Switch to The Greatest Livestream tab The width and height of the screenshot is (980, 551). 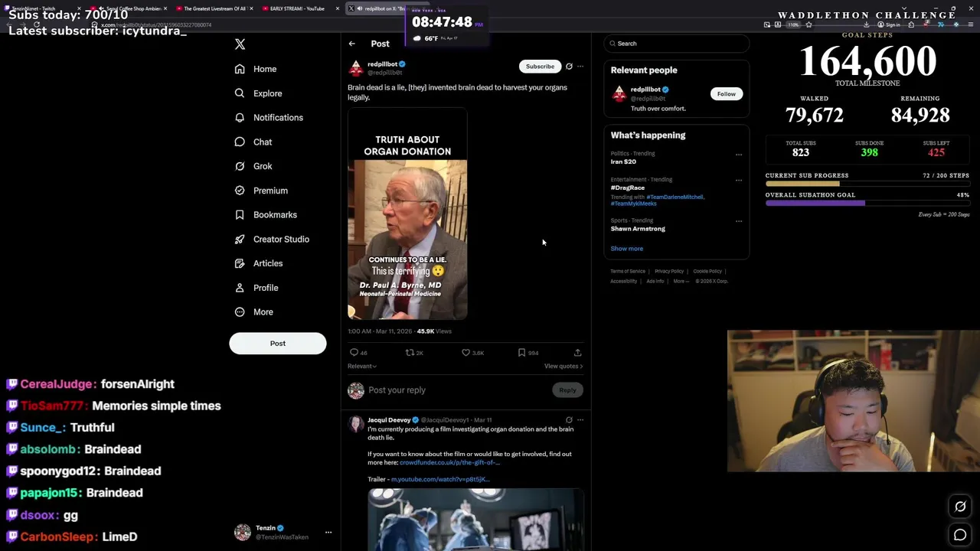coord(214,8)
